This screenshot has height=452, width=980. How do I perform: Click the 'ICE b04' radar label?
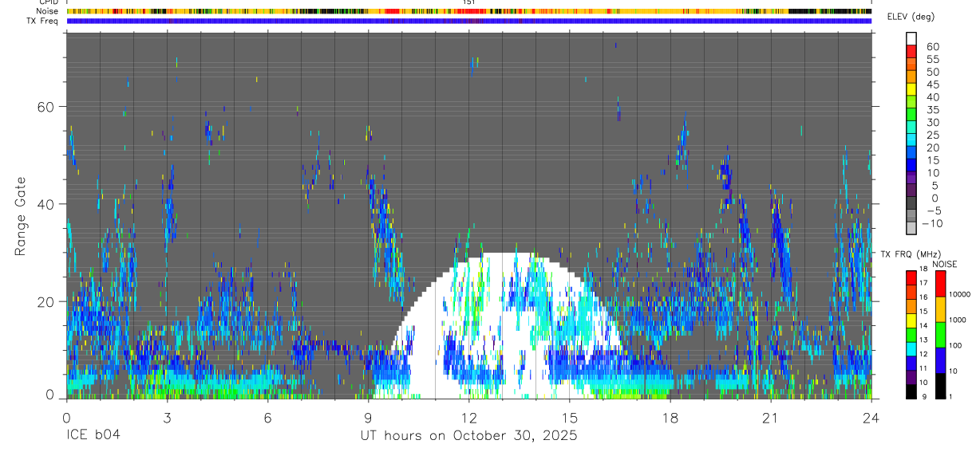pos(93,436)
